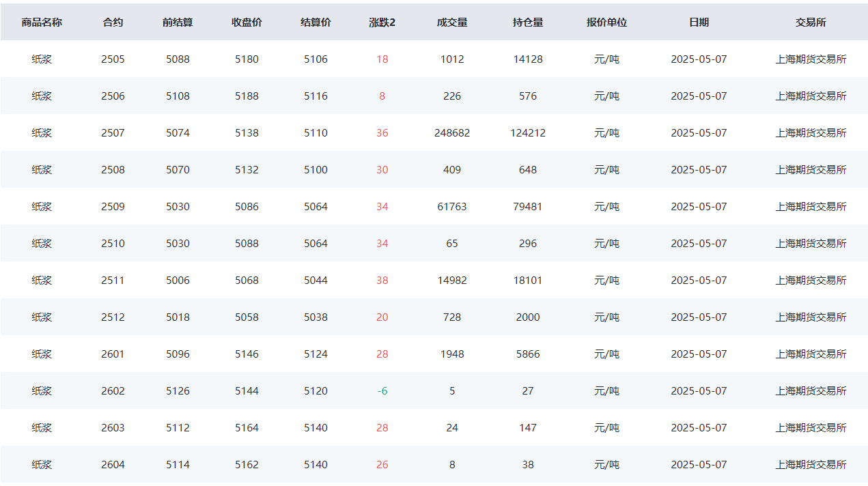Screen dimensions: 868x486
Task: Click settlement price 5124
Action: point(316,354)
